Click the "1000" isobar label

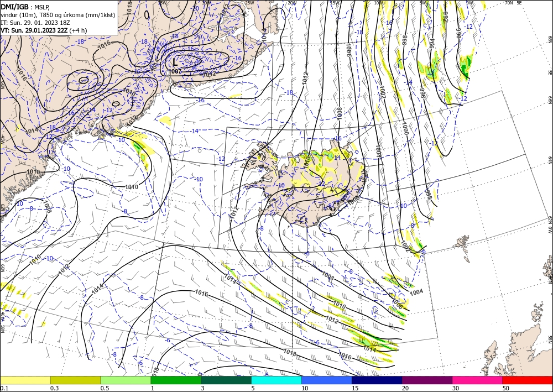pos(405,128)
